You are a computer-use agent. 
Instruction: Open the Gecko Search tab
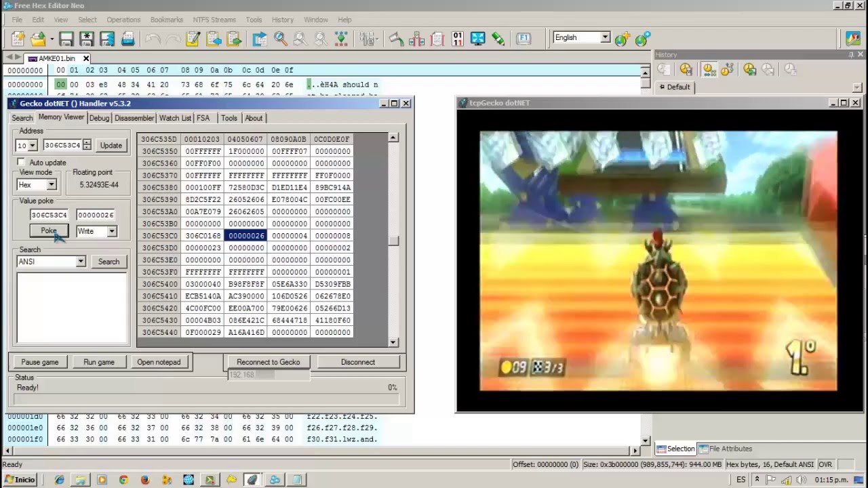coord(22,118)
